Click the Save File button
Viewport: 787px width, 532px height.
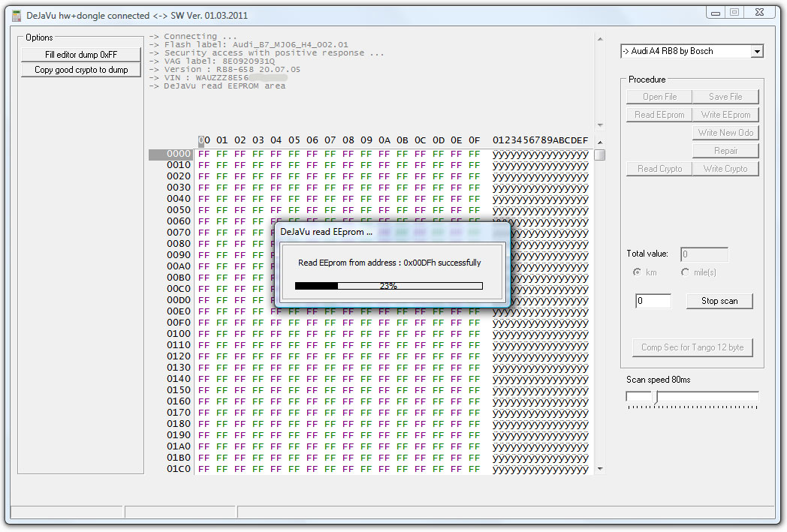point(725,97)
